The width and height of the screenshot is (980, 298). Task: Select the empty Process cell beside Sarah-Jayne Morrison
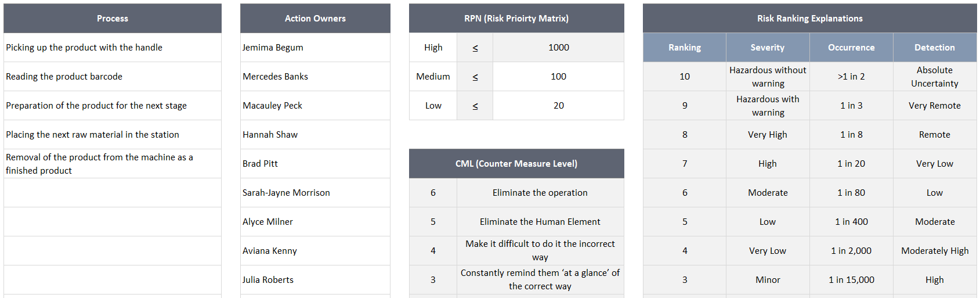pyautogui.click(x=113, y=193)
